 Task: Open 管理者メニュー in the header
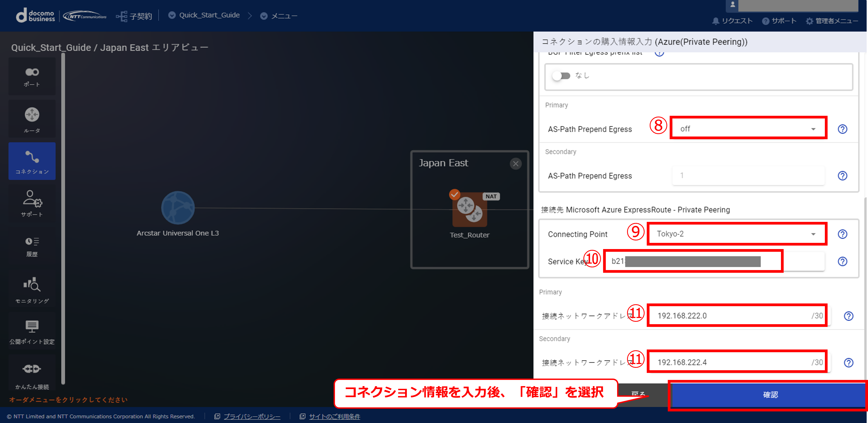[832, 21]
